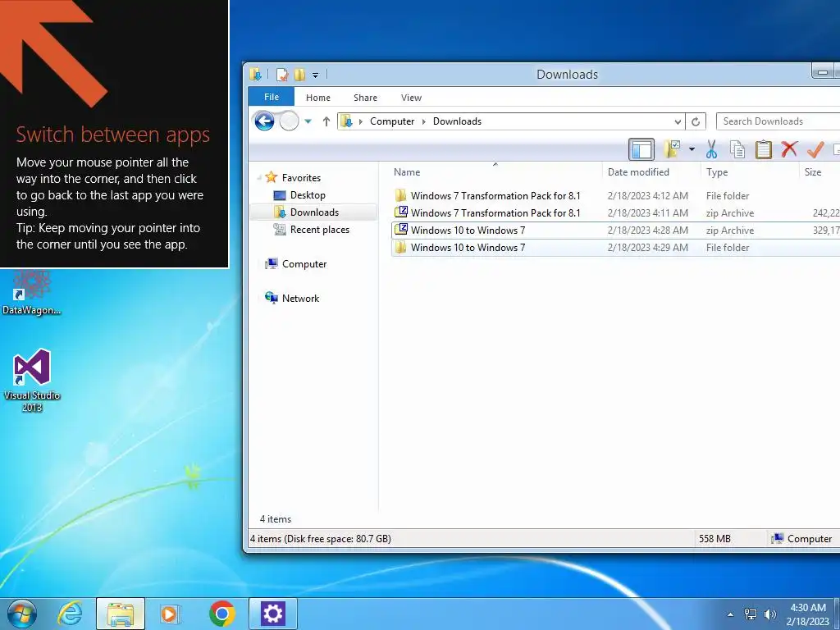Launch Internet Explorer from taskbar
Image resolution: width=840 pixels, height=630 pixels.
point(70,614)
